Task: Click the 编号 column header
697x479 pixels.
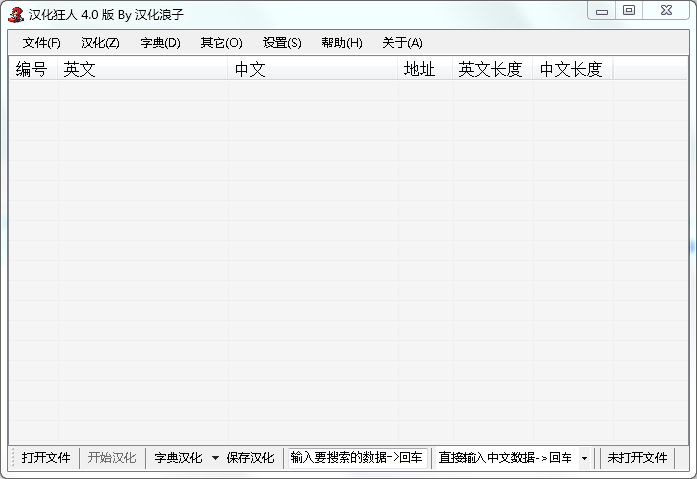Action: [x=32, y=69]
